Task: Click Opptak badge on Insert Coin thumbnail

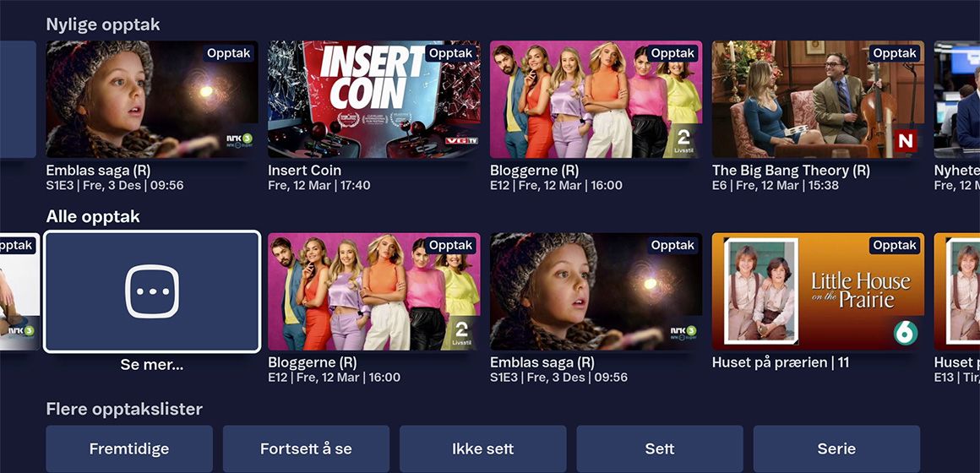Action: (x=450, y=53)
